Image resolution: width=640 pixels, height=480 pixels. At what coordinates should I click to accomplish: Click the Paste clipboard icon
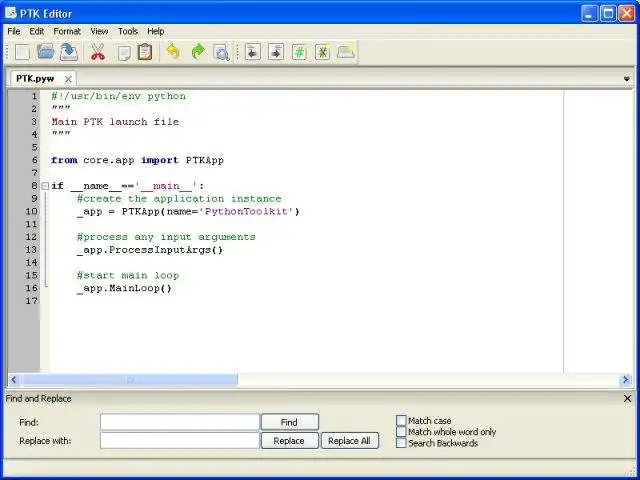[145, 52]
